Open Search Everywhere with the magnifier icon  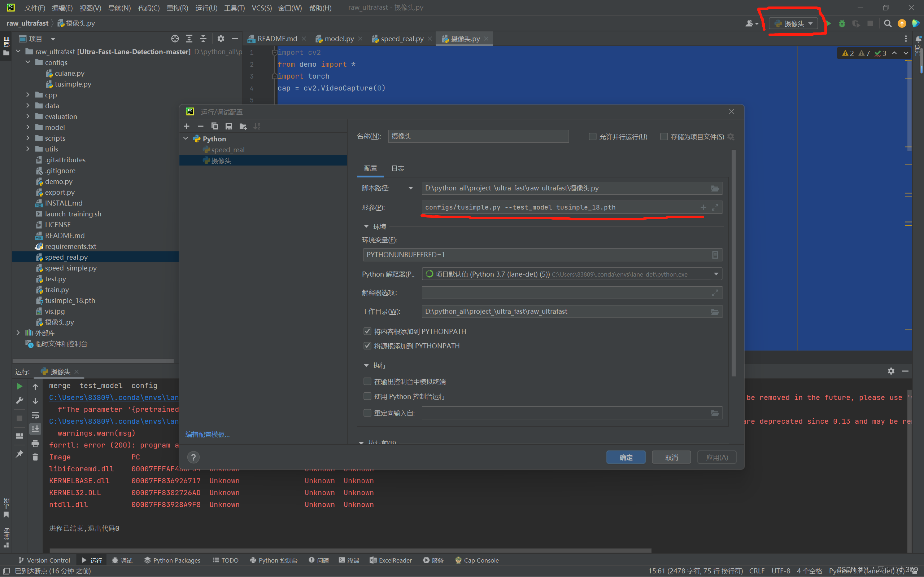pos(888,23)
